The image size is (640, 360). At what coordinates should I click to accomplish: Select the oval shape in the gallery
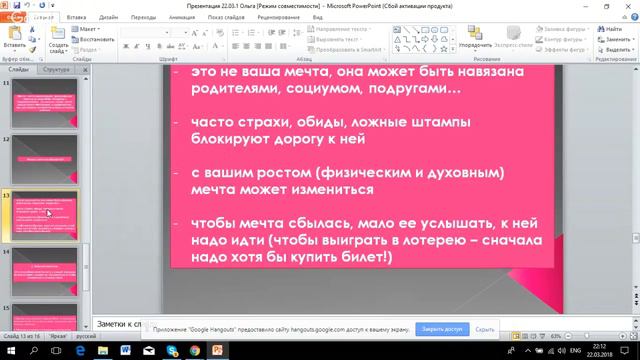434,30
